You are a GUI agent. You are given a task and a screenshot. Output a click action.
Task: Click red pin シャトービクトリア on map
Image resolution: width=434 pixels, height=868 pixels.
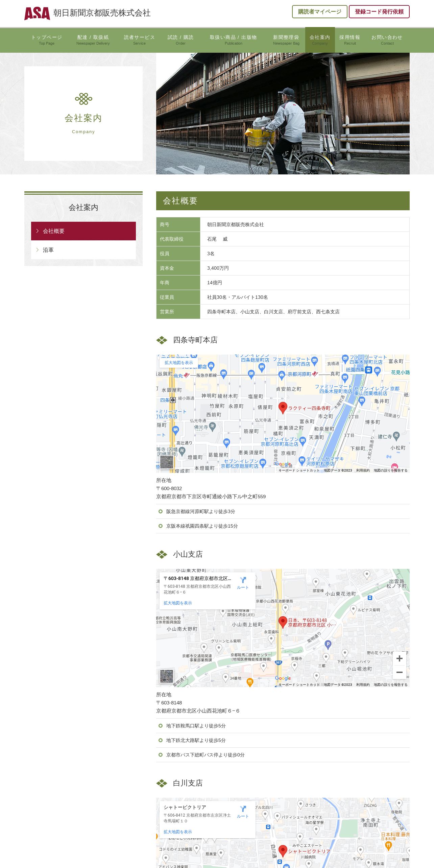click(283, 851)
